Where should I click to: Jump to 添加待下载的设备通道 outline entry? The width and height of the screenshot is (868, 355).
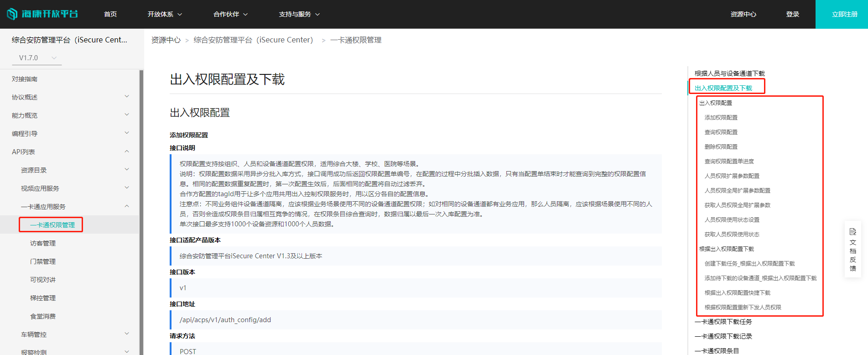(x=760, y=278)
